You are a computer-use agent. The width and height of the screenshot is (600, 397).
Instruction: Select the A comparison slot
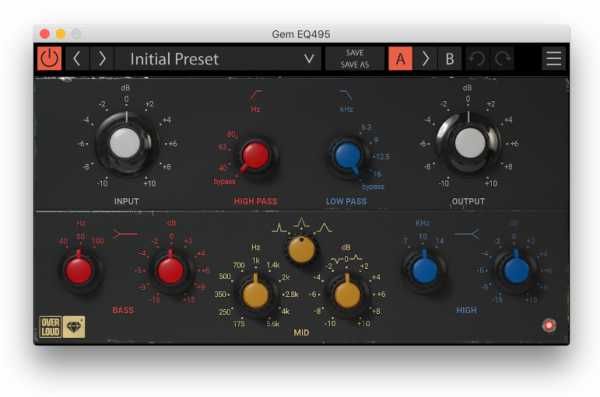(400, 59)
